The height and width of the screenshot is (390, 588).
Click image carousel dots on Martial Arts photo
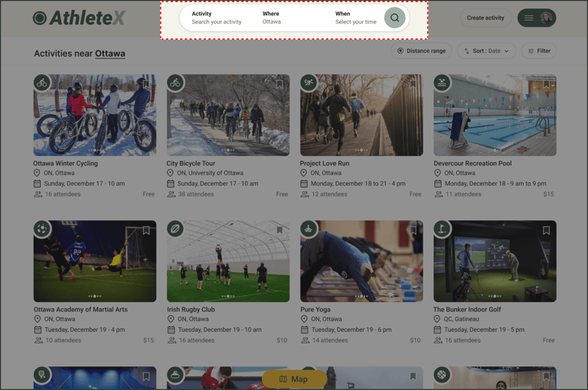click(x=94, y=296)
